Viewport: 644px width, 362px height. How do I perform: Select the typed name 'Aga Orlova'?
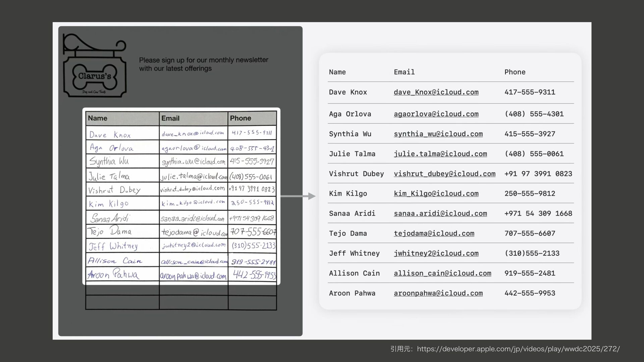pyautogui.click(x=350, y=114)
